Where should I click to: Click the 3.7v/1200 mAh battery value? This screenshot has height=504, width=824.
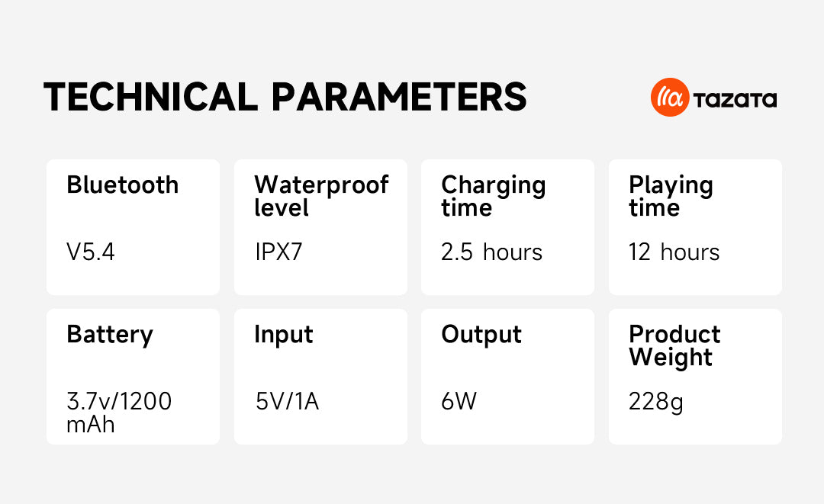119,413
